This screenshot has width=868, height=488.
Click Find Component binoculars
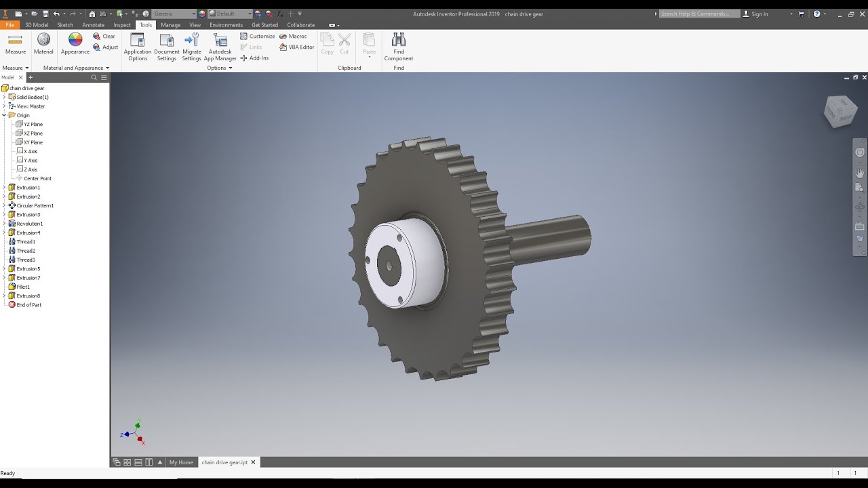coord(399,47)
